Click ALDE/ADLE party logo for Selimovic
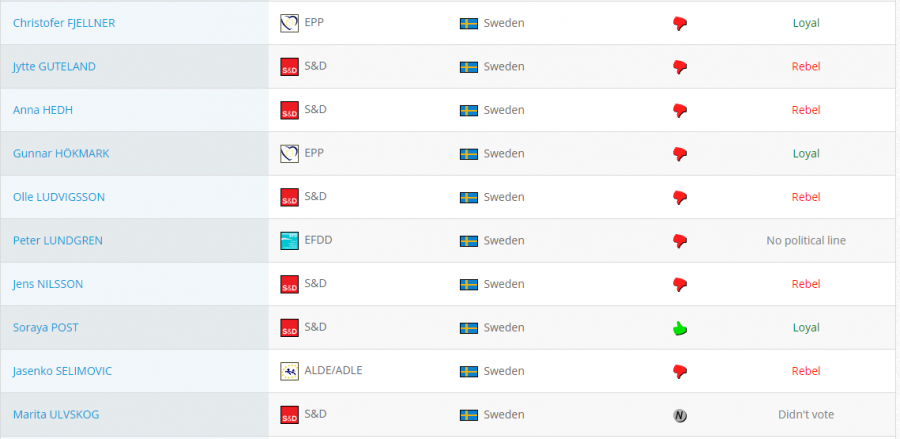 (x=289, y=371)
